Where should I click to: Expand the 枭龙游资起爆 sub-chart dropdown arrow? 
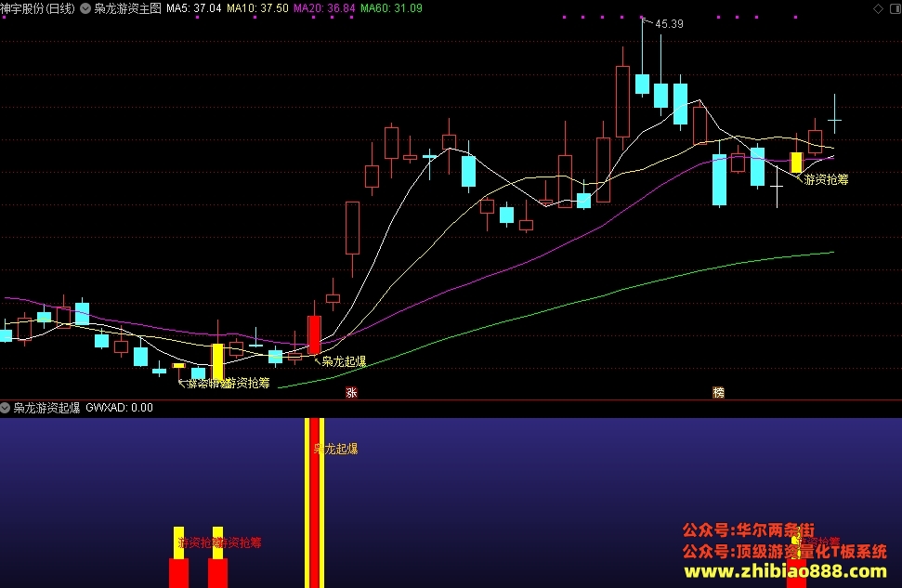click(6, 408)
